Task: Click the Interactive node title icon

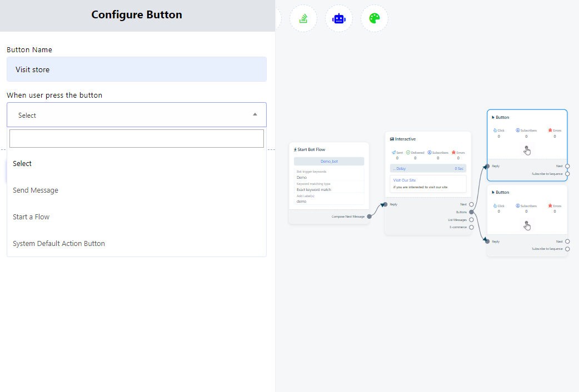Action: tap(392, 139)
